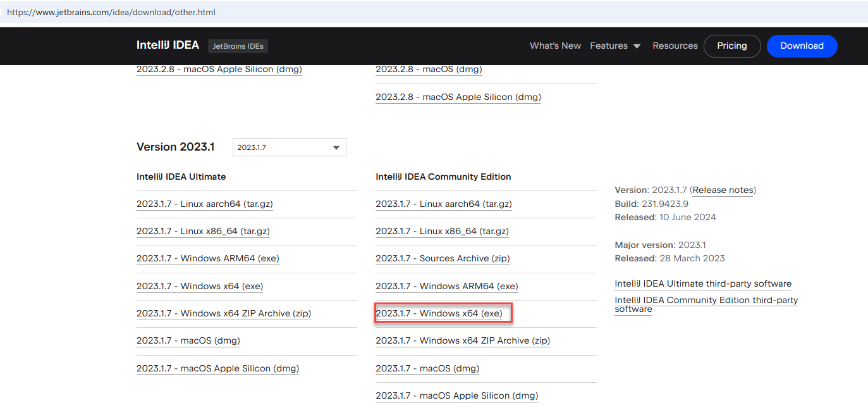Screen dimensions: 868x417
Task: Download Ultimate 2023.1.7 macOS Apple Silicon dmg
Action: tap(218, 368)
